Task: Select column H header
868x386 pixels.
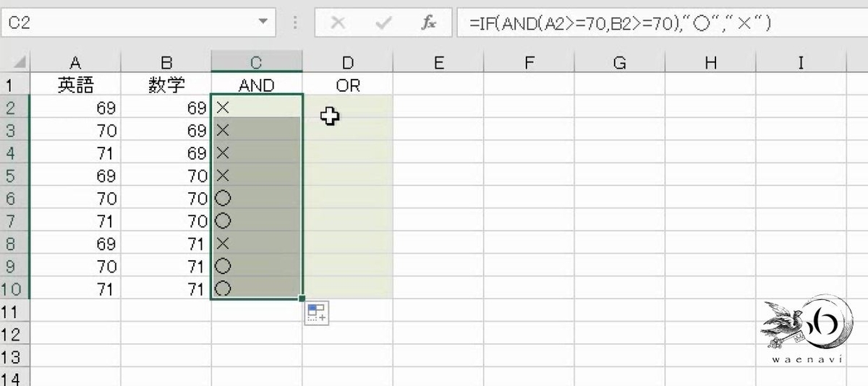Action: 710,63
